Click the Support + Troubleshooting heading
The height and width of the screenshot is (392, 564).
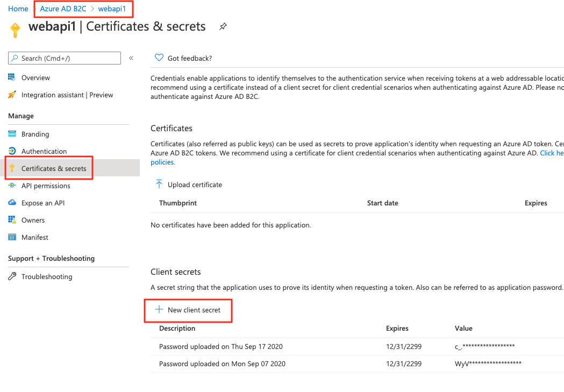click(x=51, y=258)
